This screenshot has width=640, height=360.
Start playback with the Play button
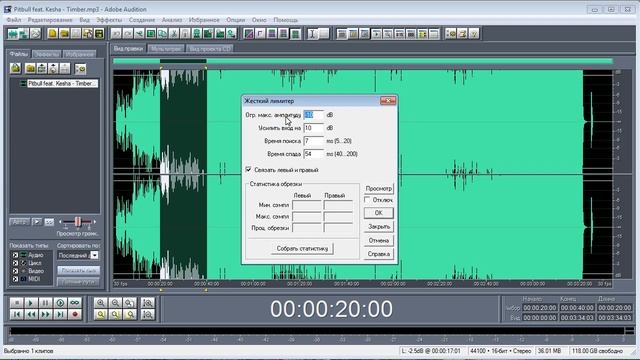(31, 303)
